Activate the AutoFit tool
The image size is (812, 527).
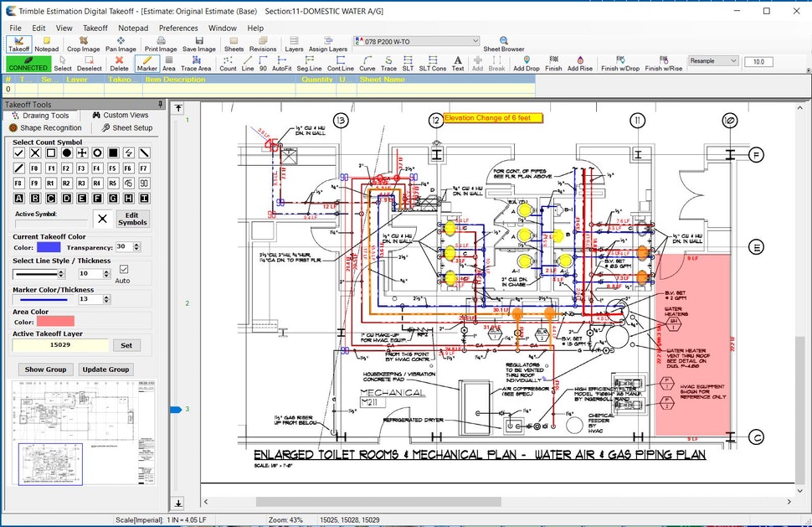[282, 64]
